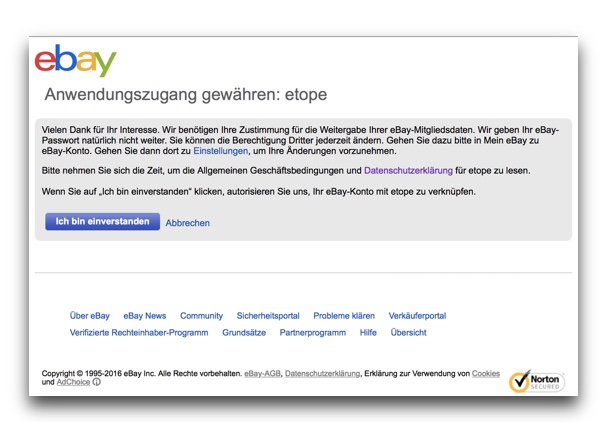Open the purple Datenschutzerklärung link for etope
600x422 pixels.
[408, 170]
